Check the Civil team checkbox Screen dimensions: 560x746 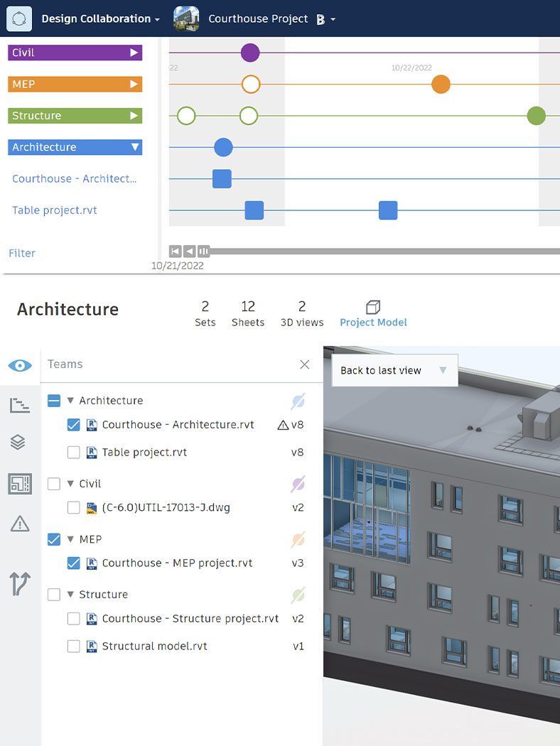54,484
